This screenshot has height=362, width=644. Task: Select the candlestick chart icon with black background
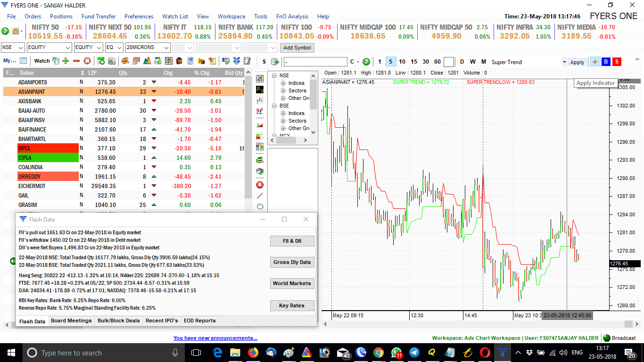260,90
